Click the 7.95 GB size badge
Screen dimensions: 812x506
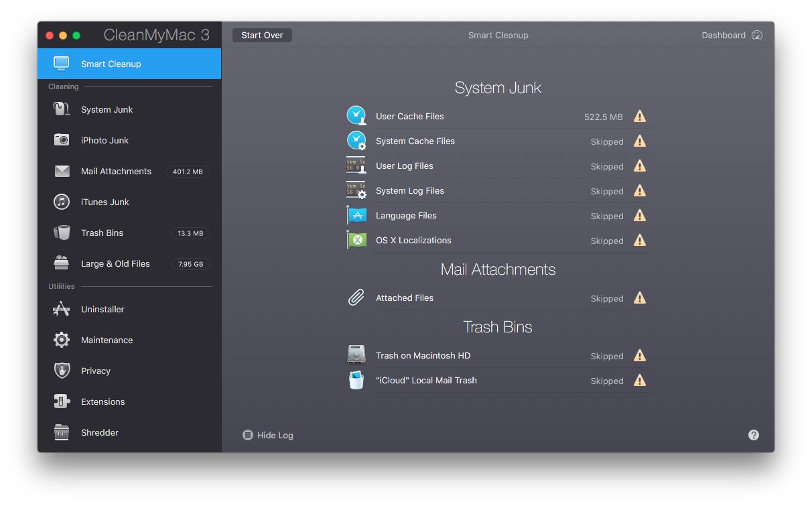(x=190, y=264)
